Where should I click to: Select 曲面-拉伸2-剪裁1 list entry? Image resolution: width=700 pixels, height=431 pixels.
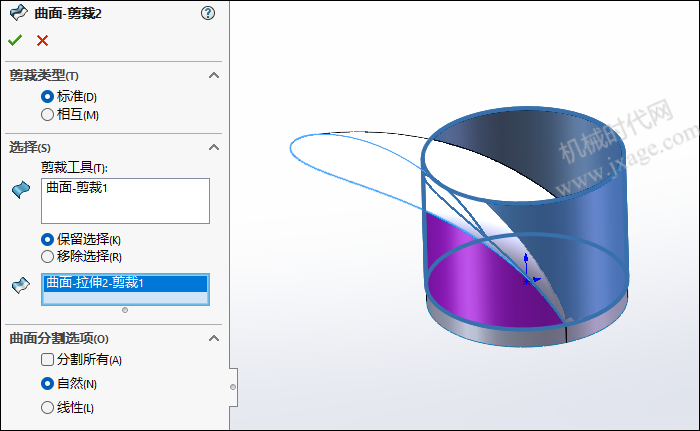[x=125, y=283]
